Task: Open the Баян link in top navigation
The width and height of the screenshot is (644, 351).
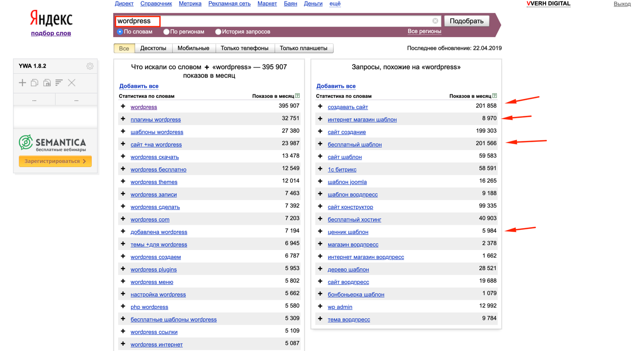Action: pos(290,4)
